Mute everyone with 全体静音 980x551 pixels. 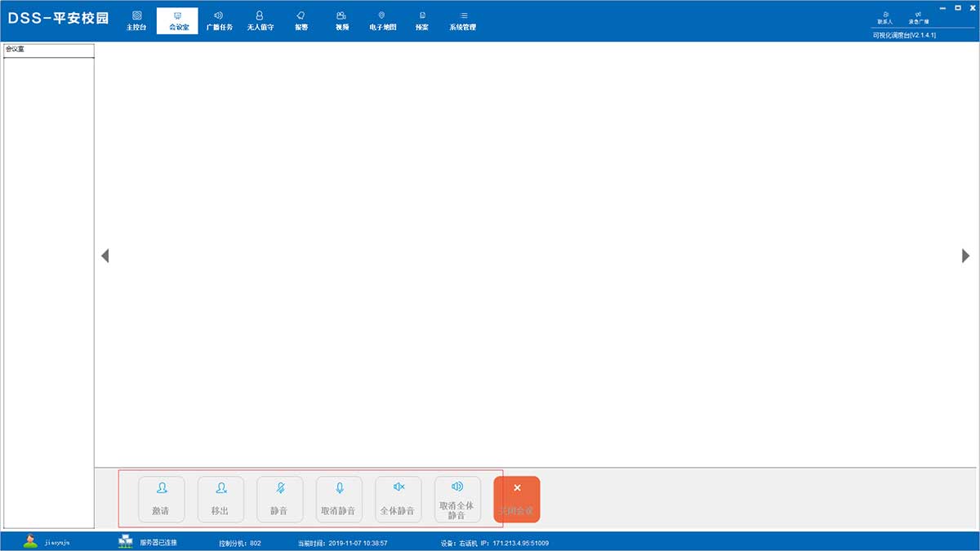[x=398, y=499]
